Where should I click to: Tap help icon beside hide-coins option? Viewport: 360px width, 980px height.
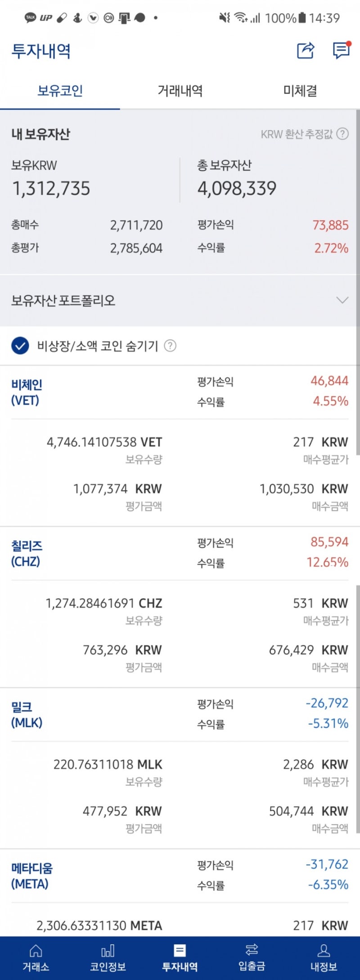(170, 346)
